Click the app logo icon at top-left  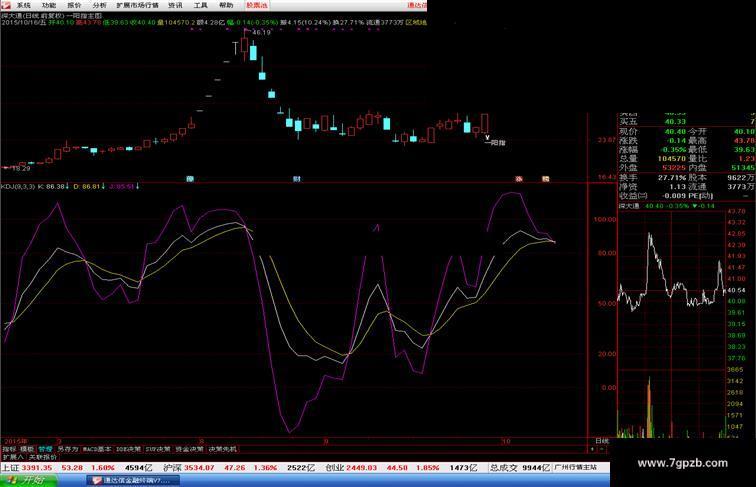[6, 5]
